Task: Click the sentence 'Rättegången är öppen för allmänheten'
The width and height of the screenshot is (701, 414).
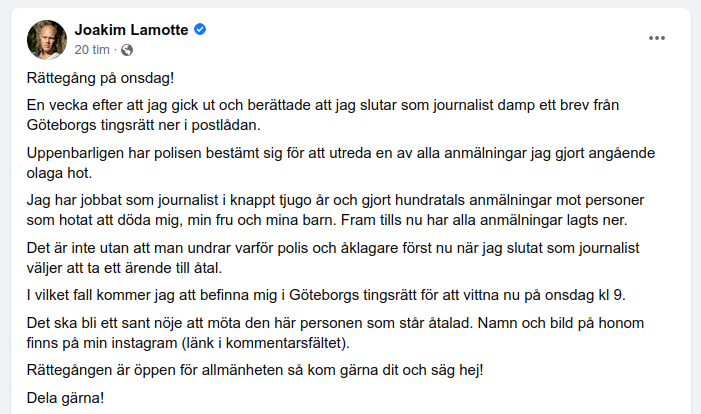Action: (255, 370)
